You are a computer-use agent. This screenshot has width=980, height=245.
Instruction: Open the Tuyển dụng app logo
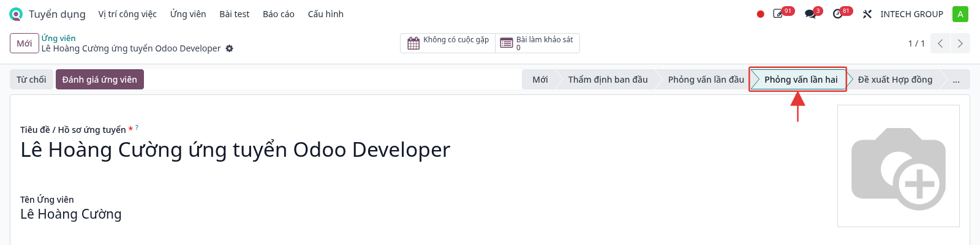coord(16,14)
